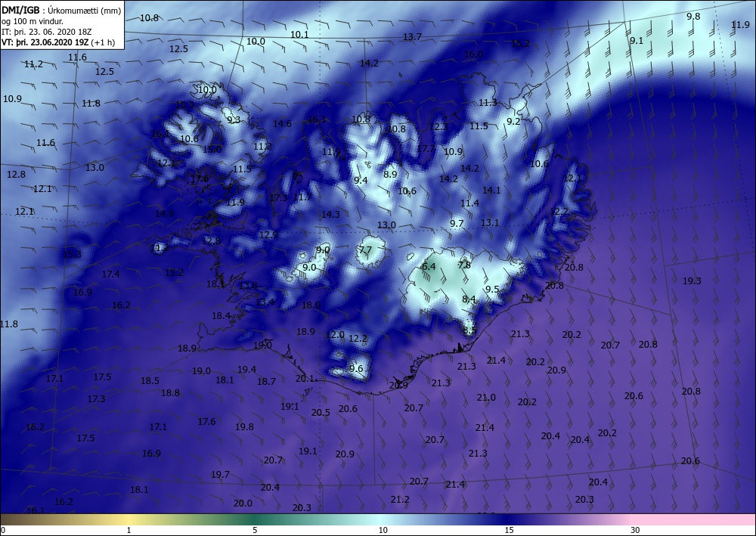Click the map value 18.5
The height and width of the screenshot is (536, 756).
coord(150,381)
